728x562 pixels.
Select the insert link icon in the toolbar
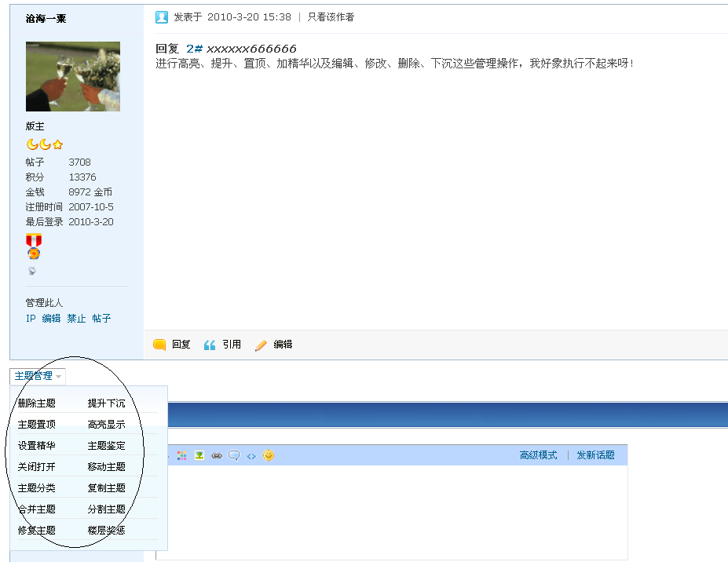[x=217, y=455]
